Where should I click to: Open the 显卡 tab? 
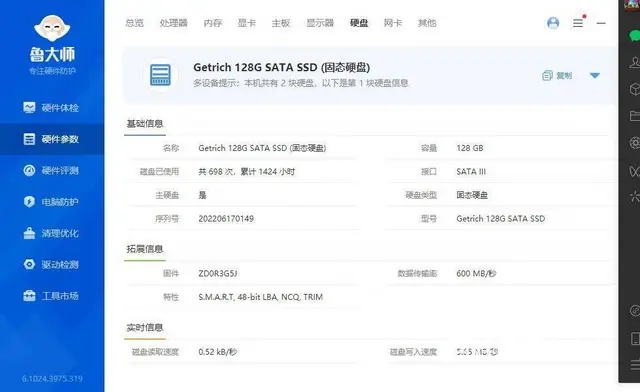point(247,23)
